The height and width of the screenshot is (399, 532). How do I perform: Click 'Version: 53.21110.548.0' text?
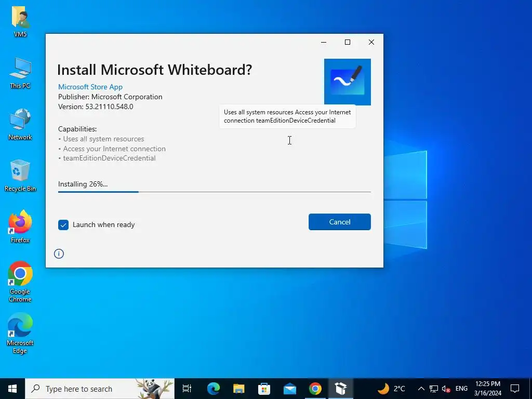click(96, 107)
